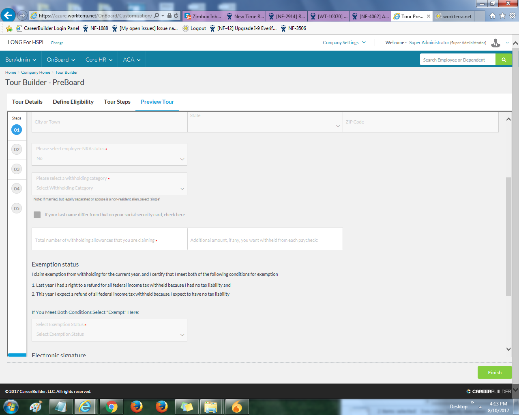Click the form's vertical scrollbar thumb
Image resolution: width=519 pixels, height=420 pixels.
point(508,237)
